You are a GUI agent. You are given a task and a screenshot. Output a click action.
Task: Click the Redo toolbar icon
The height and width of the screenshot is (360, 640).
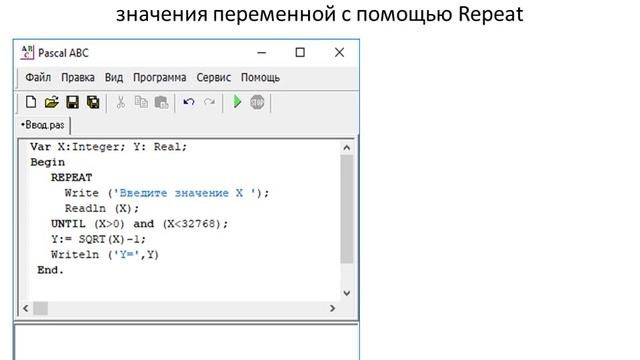point(209,102)
